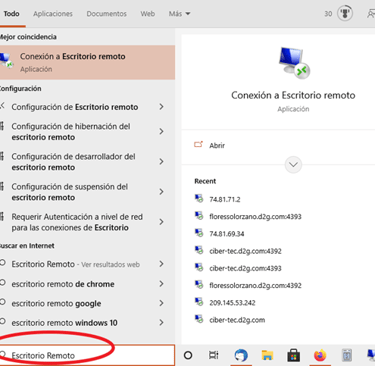Click the Cortana circle on the taskbar
This screenshot has height=366, width=375.
tap(188, 355)
